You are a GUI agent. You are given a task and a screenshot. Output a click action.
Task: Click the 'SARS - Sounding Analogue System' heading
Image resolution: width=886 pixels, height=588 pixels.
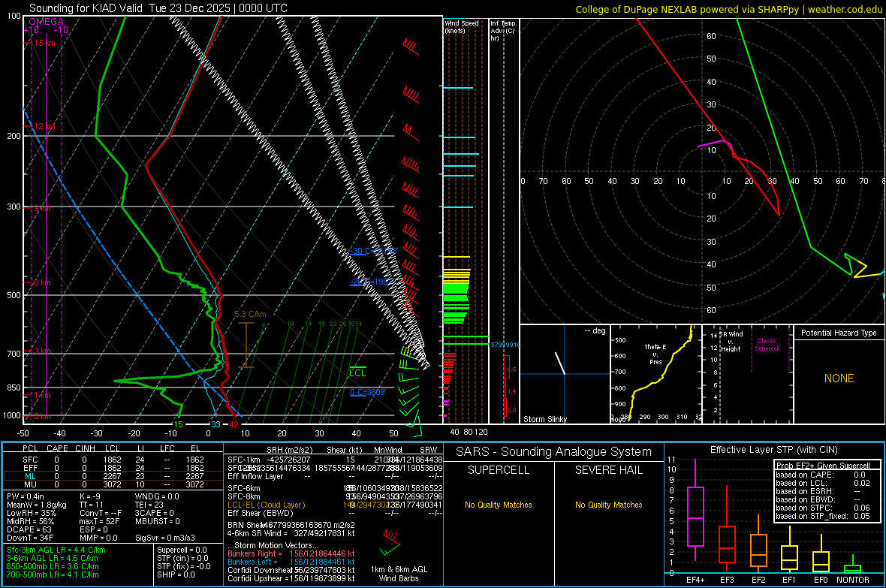coord(554,452)
